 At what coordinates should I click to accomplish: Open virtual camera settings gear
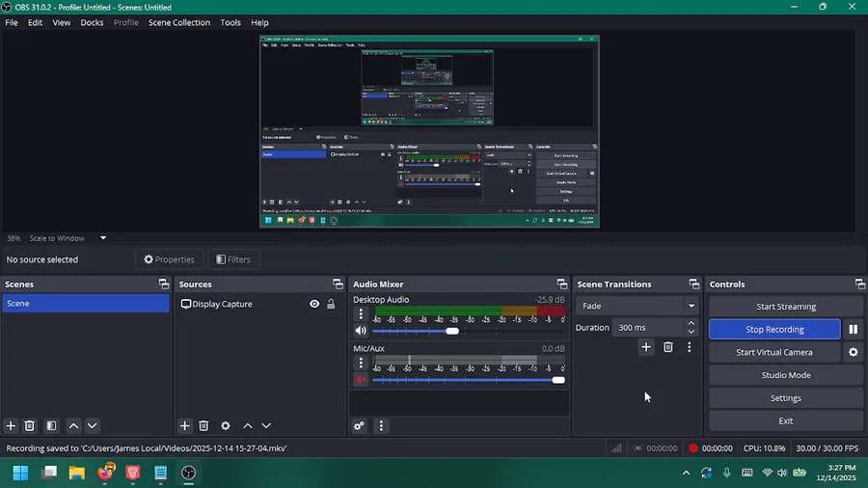tap(854, 352)
